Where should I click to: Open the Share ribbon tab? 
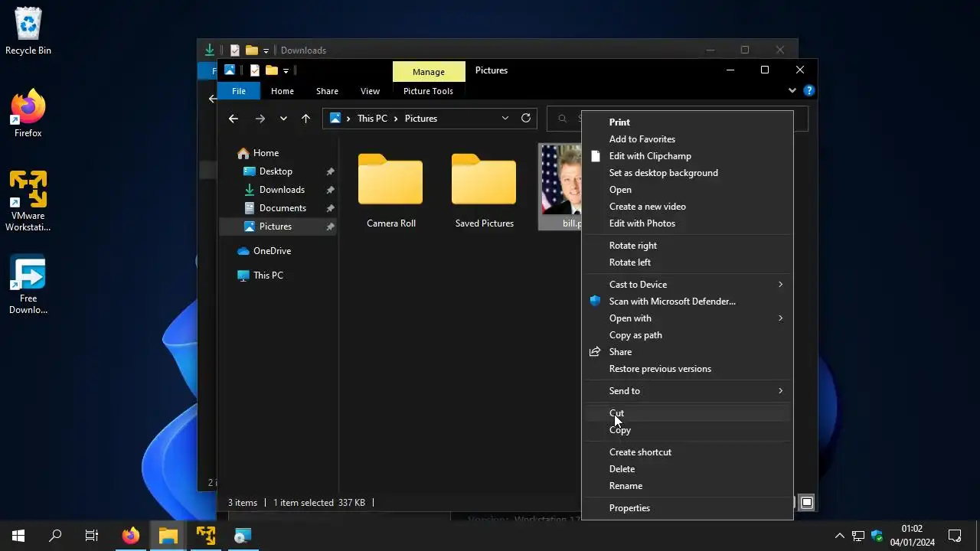(327, 91)
